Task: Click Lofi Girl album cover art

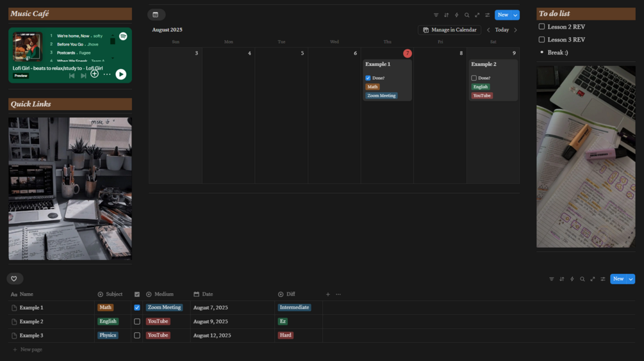Action: pyautogui.click(x=27, y=47)
